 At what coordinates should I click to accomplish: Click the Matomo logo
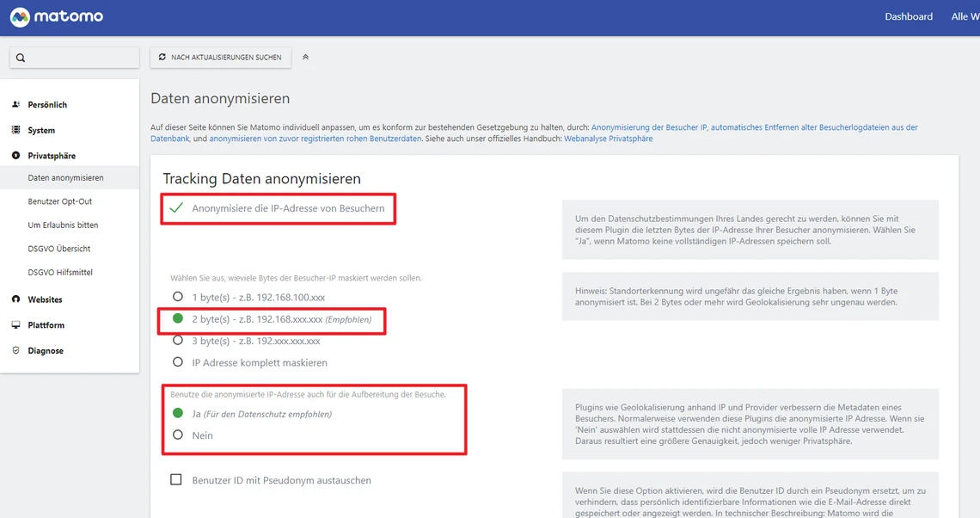[56, 17]
